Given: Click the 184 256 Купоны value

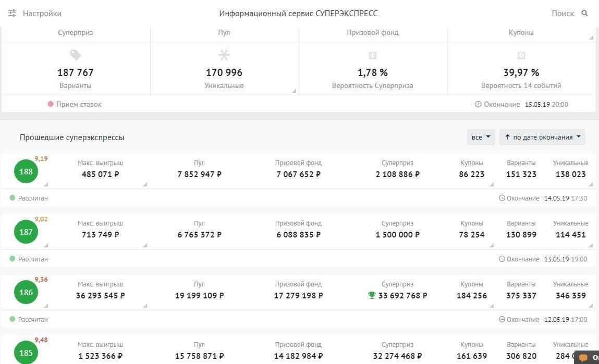Looking at the screenshot, I should [471, 296].
